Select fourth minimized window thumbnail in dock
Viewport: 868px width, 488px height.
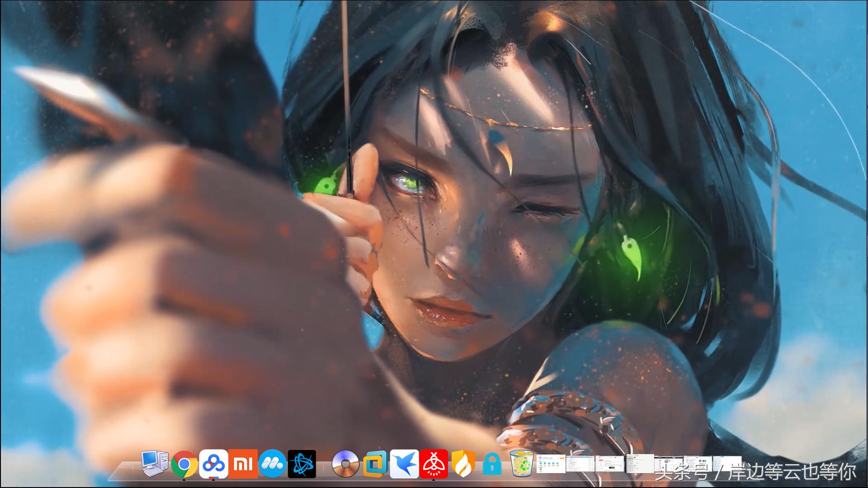tap(640, 464)
